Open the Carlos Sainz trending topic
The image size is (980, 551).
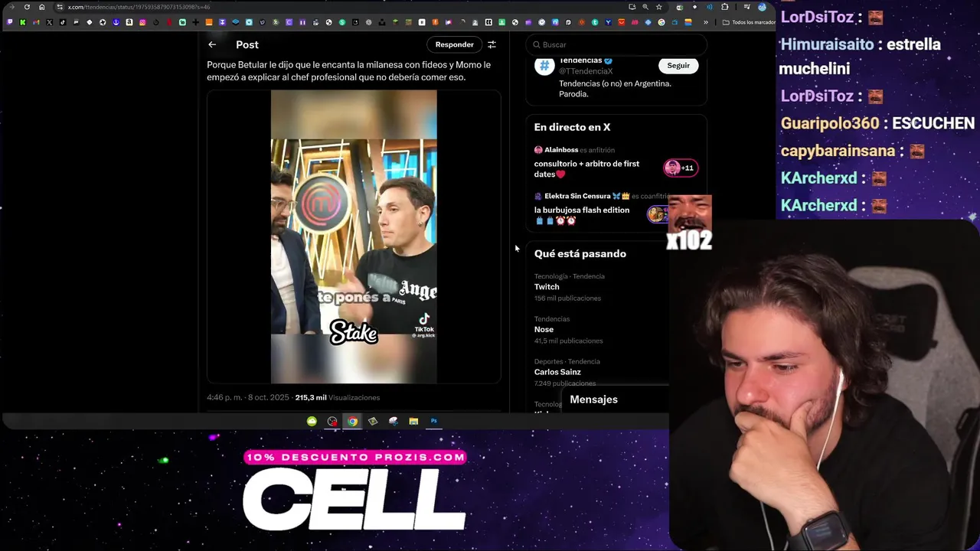pyautogui.click(x=557, y=372)
